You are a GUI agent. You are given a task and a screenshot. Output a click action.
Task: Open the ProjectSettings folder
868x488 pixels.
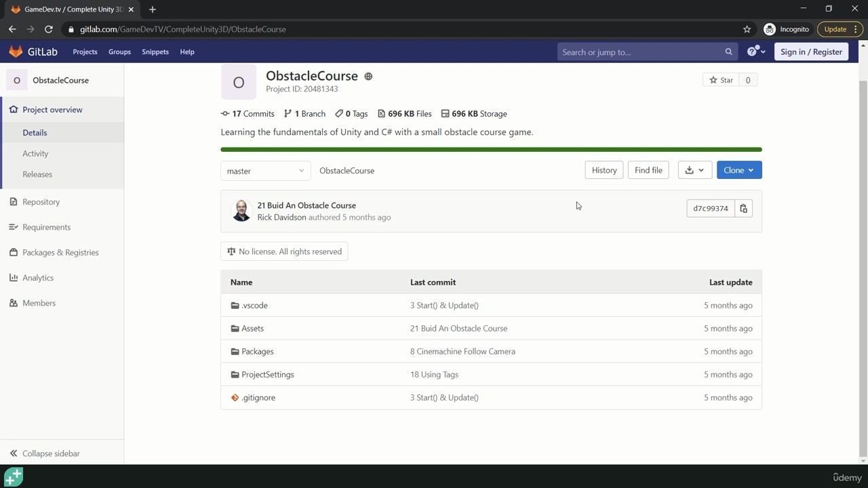267,374
